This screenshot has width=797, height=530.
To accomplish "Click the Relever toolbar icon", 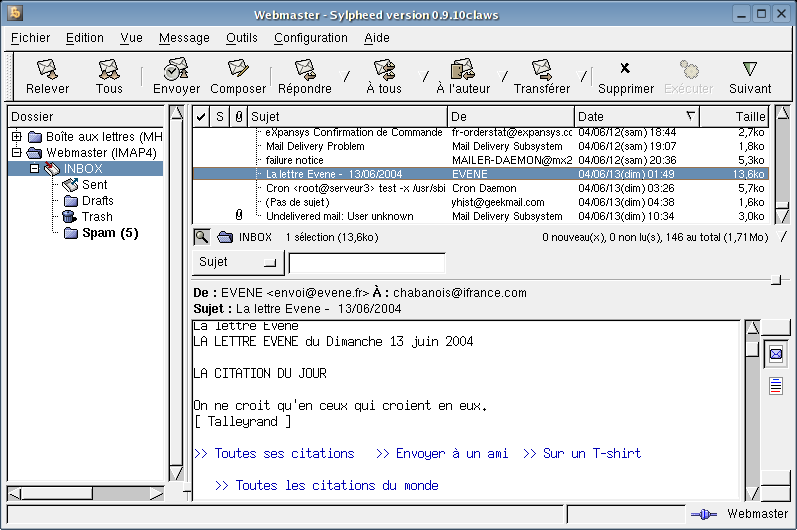I will [47, 69].
